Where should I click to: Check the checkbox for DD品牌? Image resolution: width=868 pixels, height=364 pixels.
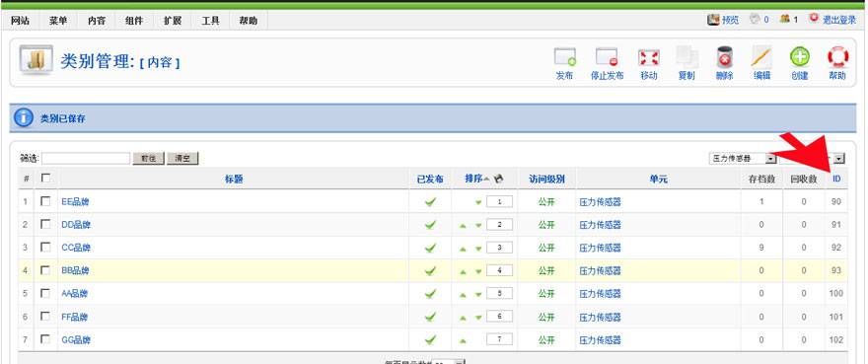(46, 224)
